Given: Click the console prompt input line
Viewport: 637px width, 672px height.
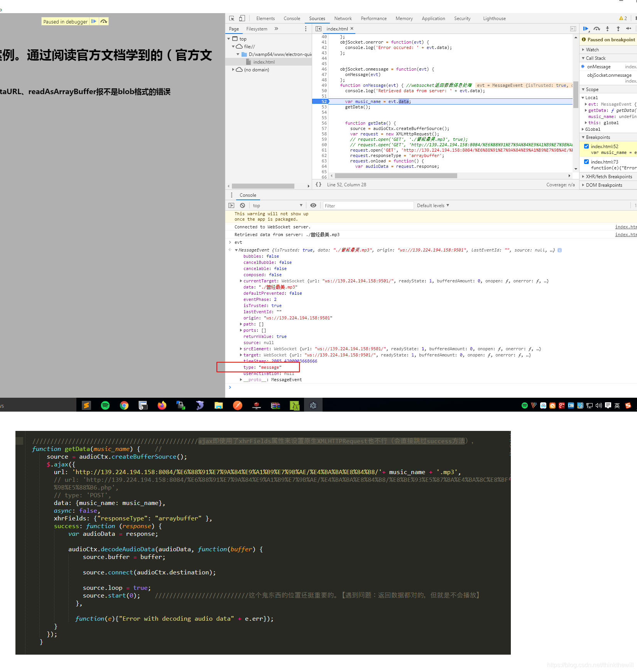Looking at the screenshot, I should click(x=431, y=387).
